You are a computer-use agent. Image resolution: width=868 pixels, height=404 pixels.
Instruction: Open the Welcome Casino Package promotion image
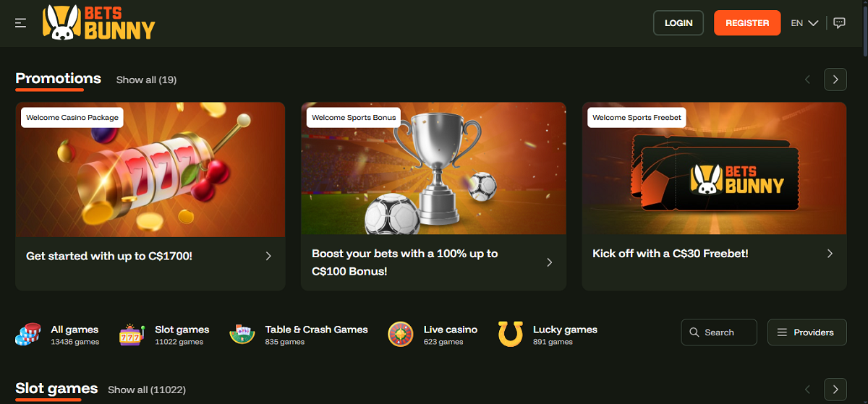coord(150,169)
